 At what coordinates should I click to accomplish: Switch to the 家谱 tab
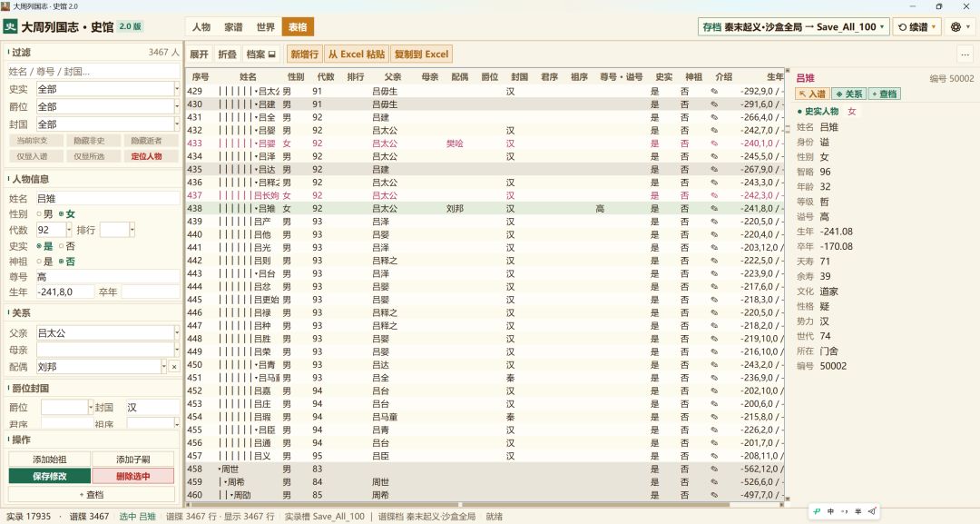coord(233,27)
